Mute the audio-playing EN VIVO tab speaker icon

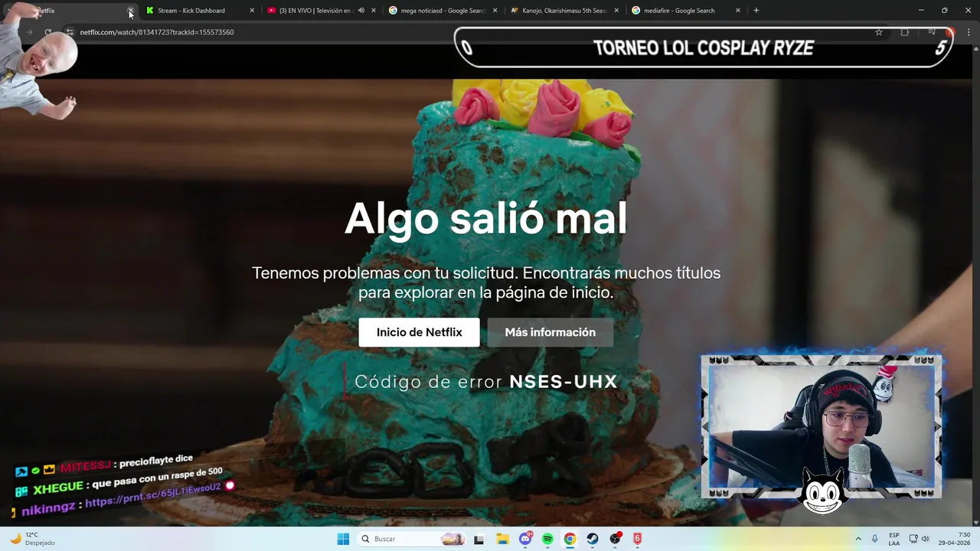[361, 11]
